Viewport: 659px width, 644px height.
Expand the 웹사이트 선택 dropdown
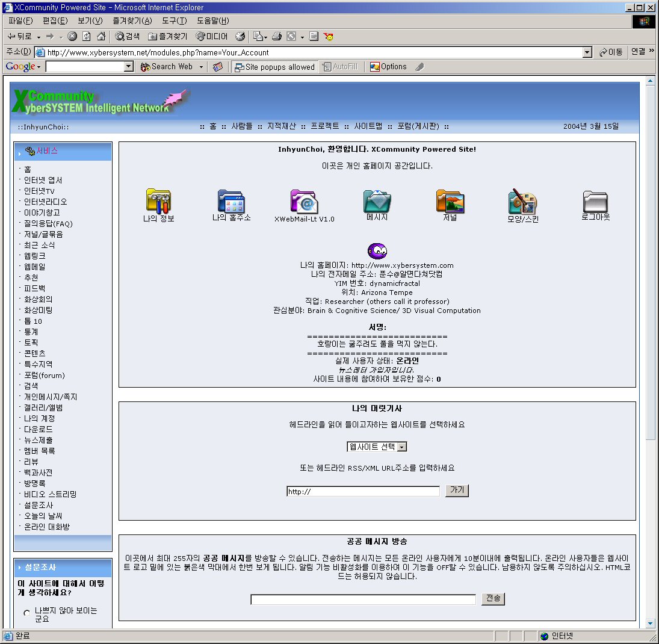[402, 447]
